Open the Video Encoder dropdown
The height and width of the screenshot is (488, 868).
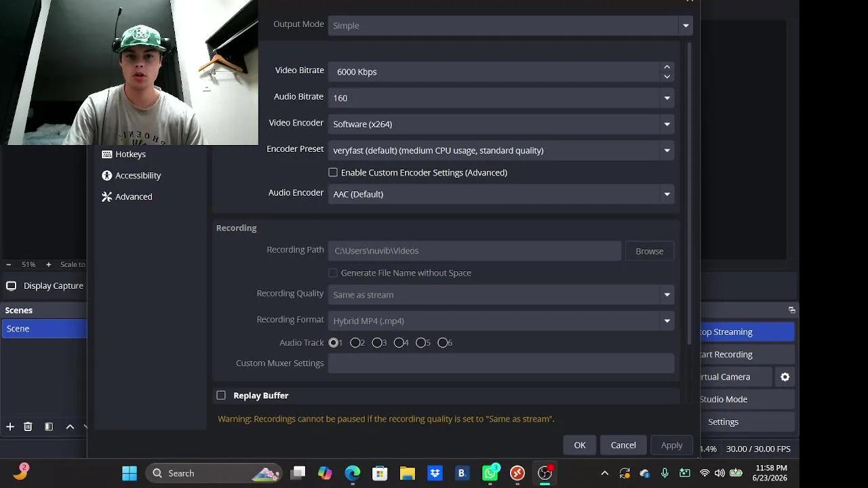tap(501, 124)
